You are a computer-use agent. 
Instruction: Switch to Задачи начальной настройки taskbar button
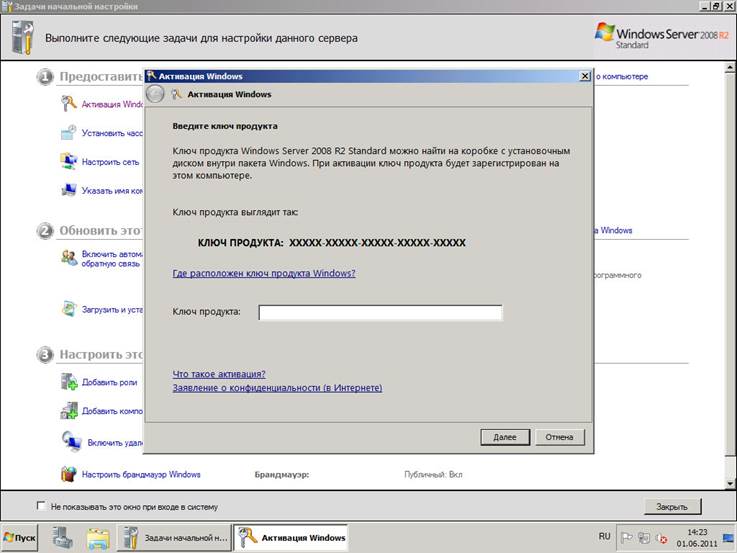(x=174, y=537)
